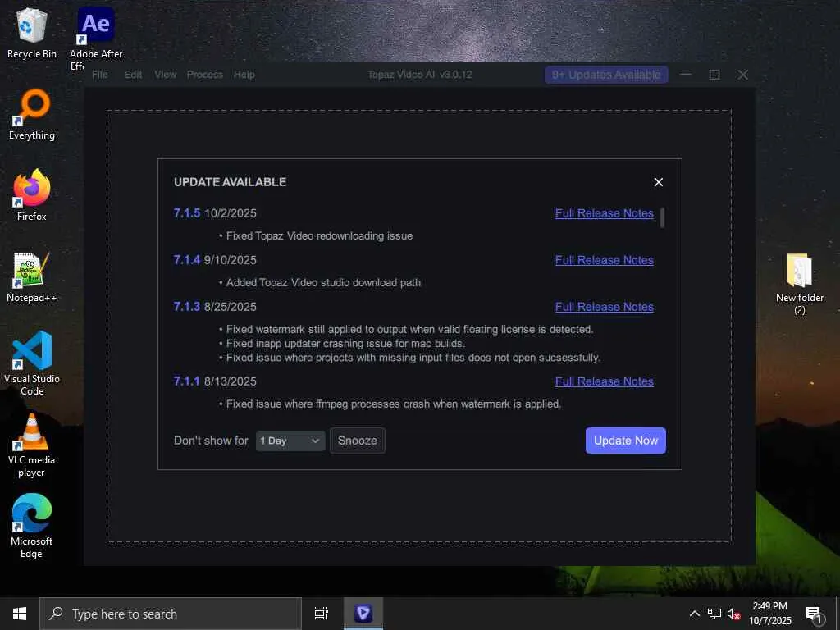Click version number 7.1.4
840x630 pixels.
click(x=186, y=260)
